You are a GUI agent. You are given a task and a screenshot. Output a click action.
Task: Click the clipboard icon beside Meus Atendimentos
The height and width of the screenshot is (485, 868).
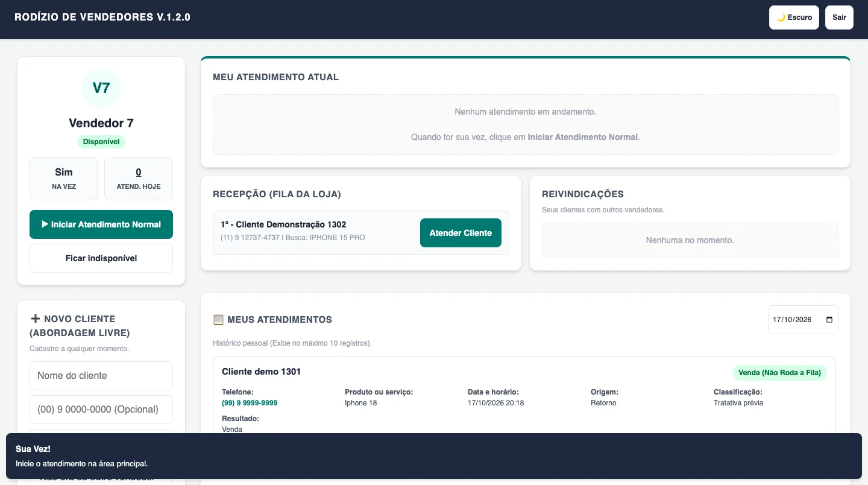click(x=218, y=320)
